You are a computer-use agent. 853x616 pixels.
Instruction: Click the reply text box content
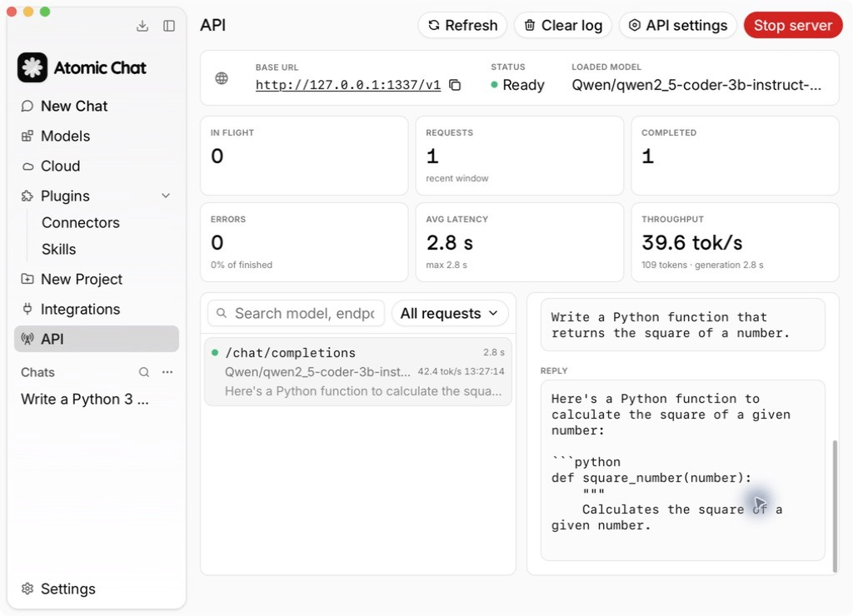683,469
